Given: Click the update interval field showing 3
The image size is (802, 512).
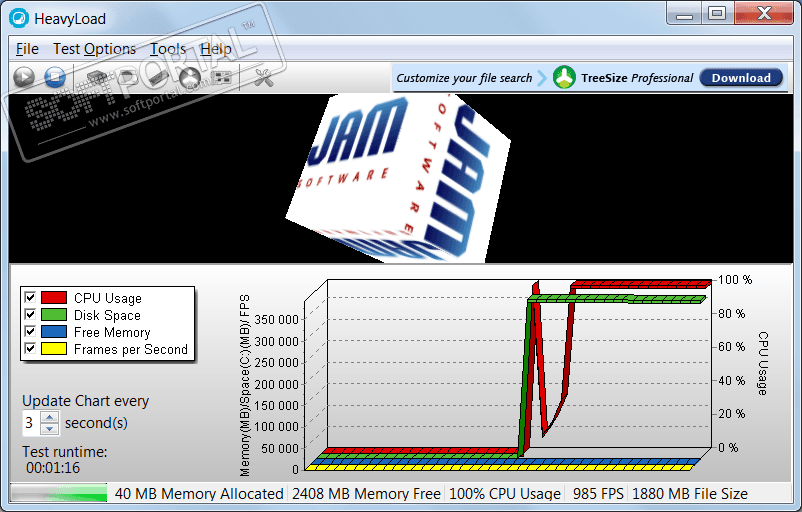Looking at the screenshot, I should (31, 423).
